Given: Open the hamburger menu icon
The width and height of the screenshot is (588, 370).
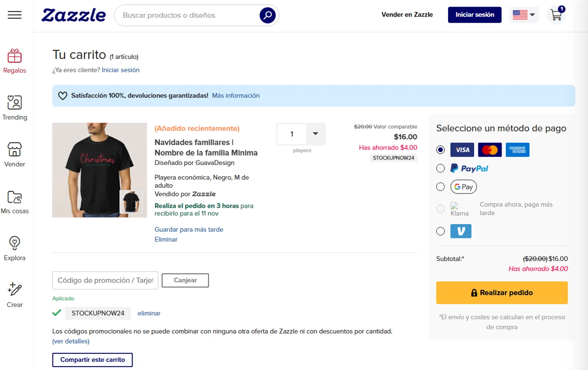Looking at the screenshot, I should (x=15, y=15).
